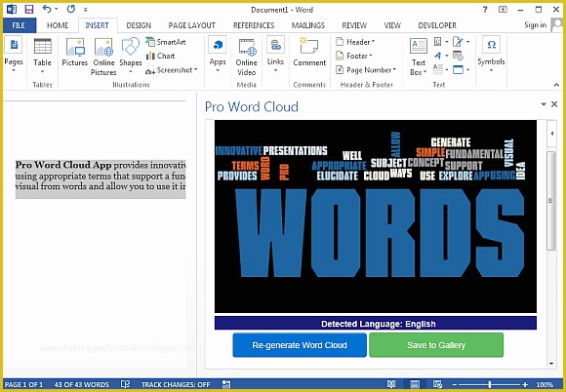
Task: Switch to the HOME tab
Action: [x=58, y=25]
